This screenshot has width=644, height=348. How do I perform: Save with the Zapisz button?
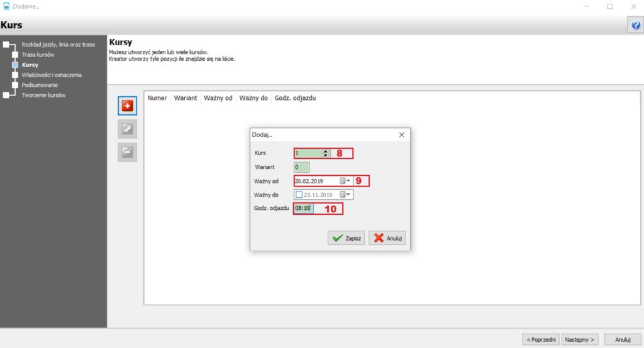pos(347,238)
